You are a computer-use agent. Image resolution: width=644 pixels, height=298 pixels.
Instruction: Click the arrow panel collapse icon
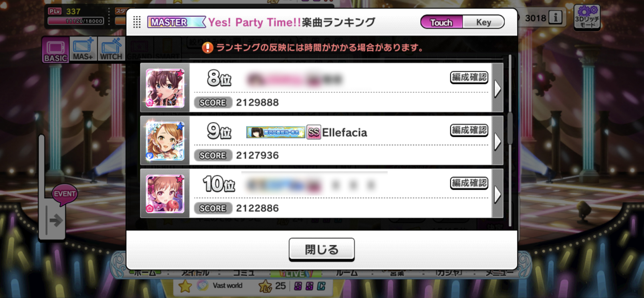(x=54, y=220)
